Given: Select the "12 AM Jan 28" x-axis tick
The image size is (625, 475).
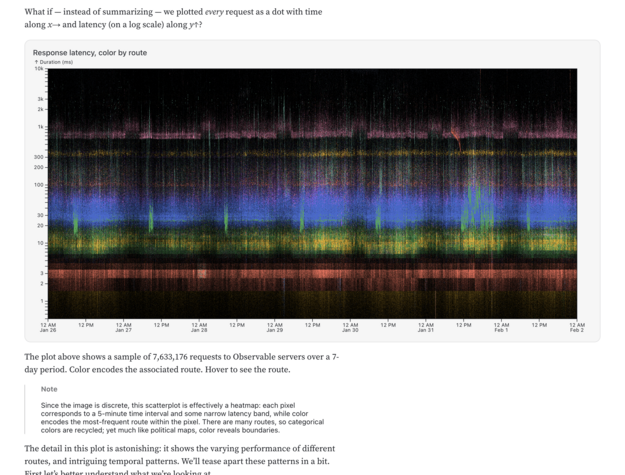Looking at the screenshot, I should point(199,327).
